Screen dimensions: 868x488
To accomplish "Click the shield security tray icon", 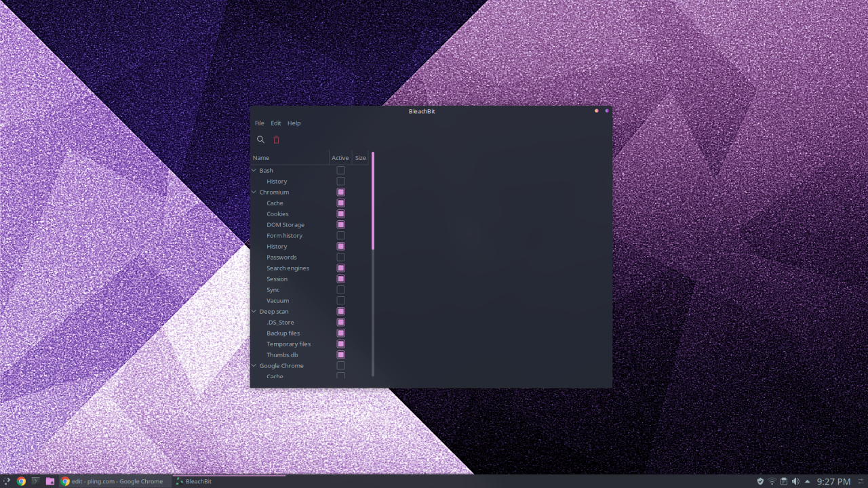I will pyautogui.click(x=760, y=481).
